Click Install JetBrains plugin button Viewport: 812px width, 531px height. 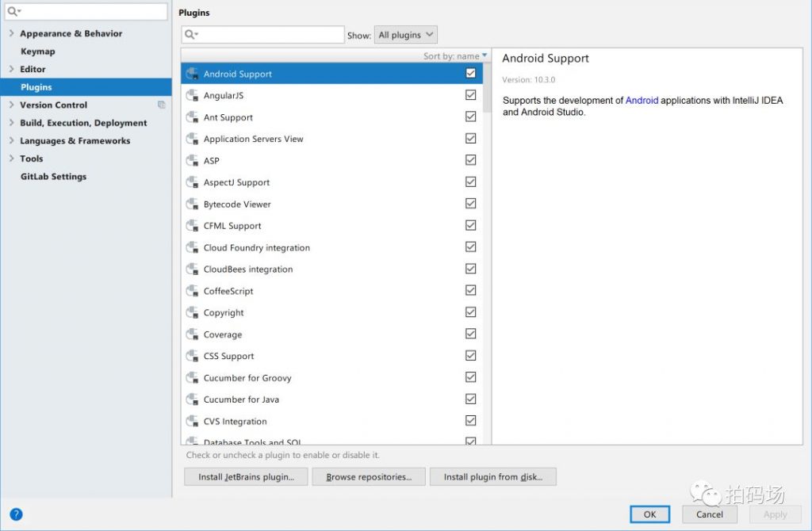pos(246,476)
